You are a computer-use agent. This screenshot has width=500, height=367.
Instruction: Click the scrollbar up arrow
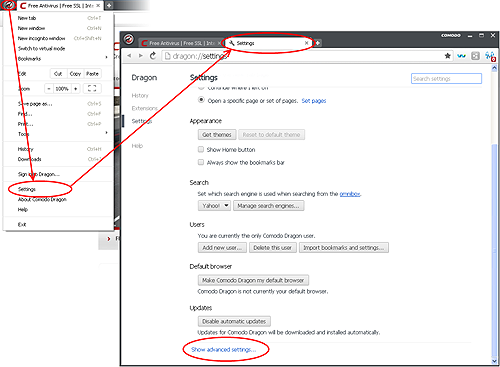pos(494,68)
